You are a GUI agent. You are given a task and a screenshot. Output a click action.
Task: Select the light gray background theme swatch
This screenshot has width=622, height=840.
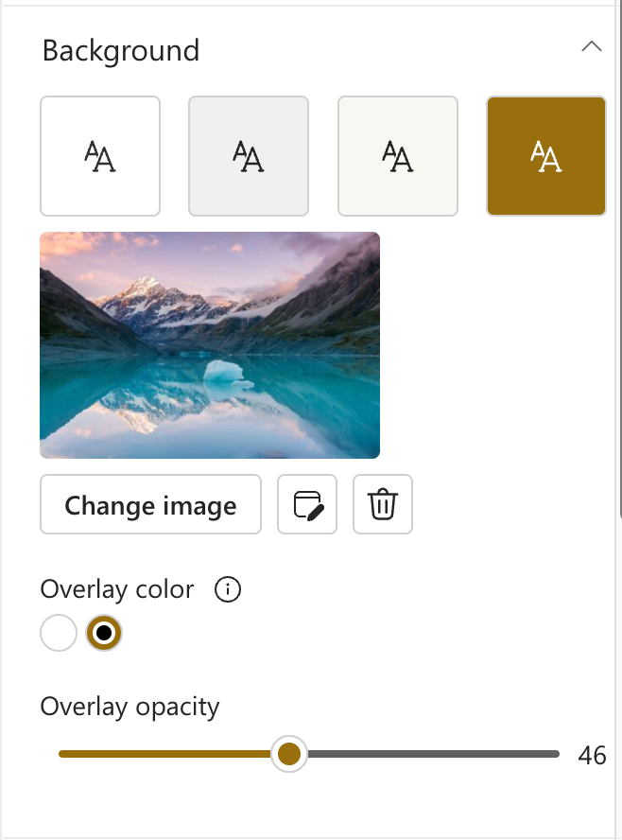[x=249, y=156]
